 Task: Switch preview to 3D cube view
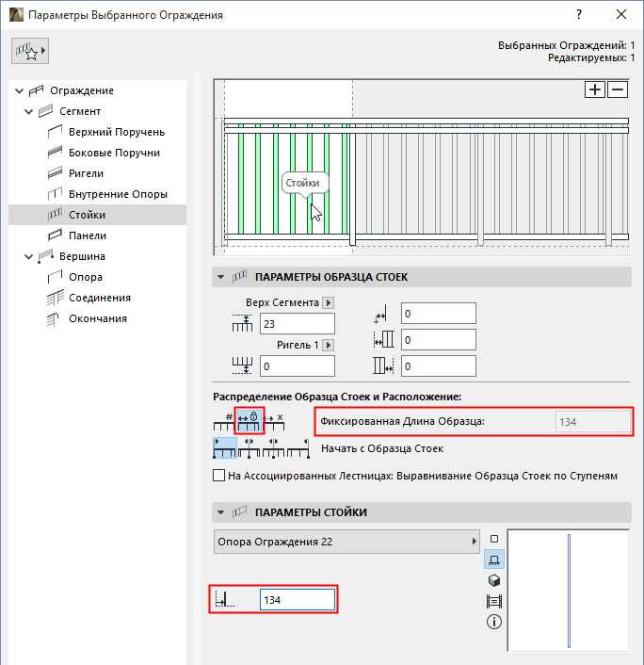[x=494, y=580]
